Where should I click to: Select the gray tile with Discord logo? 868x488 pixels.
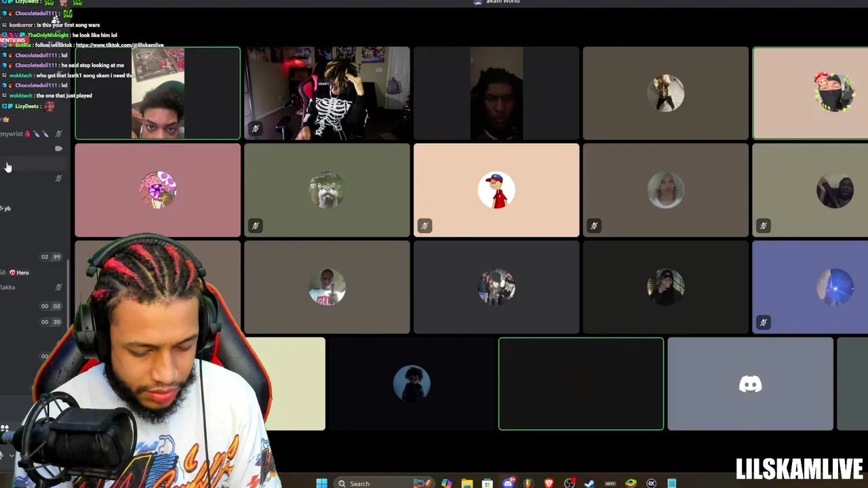751,384
